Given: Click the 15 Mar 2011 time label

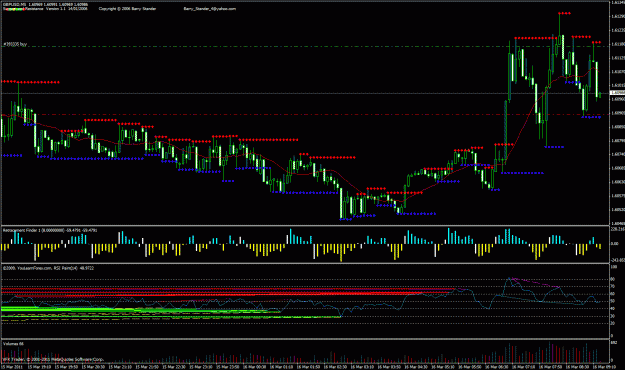Looking at the screenshot, I should click(12, 367).
